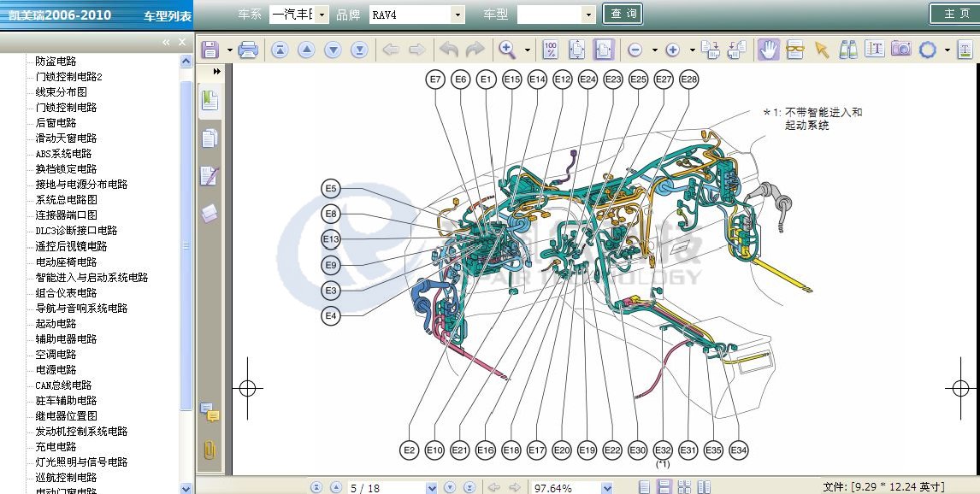Click the print icon in toolbar
The image size is (980, 494).
coord(249,50)
